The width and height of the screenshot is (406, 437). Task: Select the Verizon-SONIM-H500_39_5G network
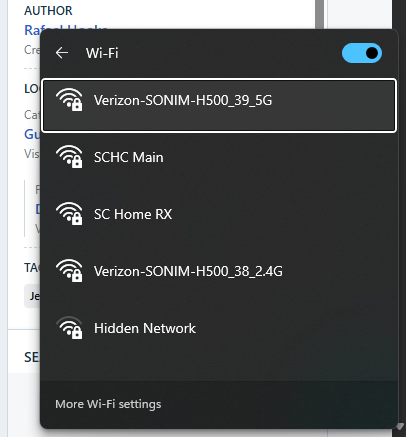tap(219, 105)
